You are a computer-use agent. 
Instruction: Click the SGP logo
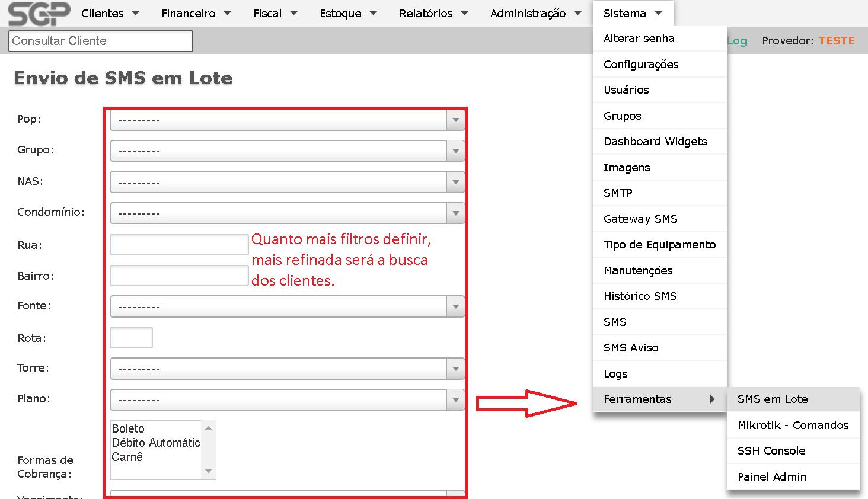click(39, 14)
